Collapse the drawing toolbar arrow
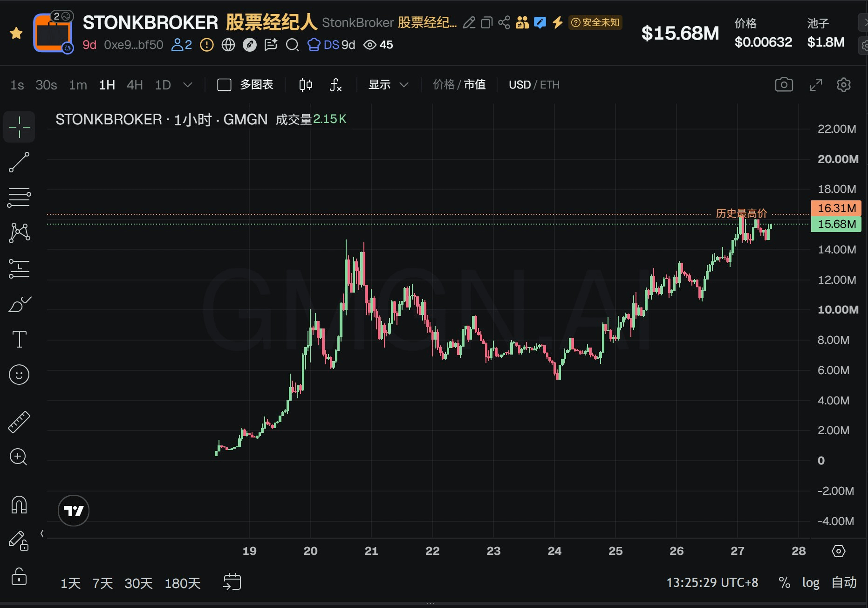The height and width of the screenshot is (608, 868). (x=42, y=533)
